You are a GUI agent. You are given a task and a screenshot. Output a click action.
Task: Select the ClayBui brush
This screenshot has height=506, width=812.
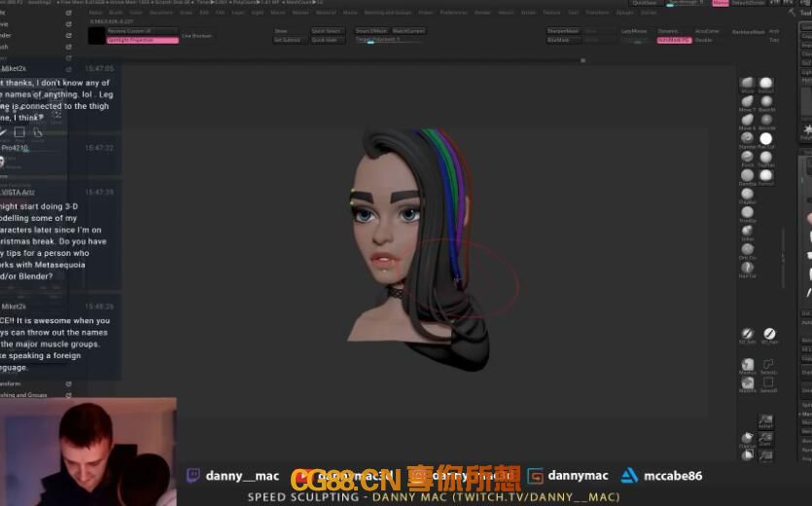[x=747, y=195]
